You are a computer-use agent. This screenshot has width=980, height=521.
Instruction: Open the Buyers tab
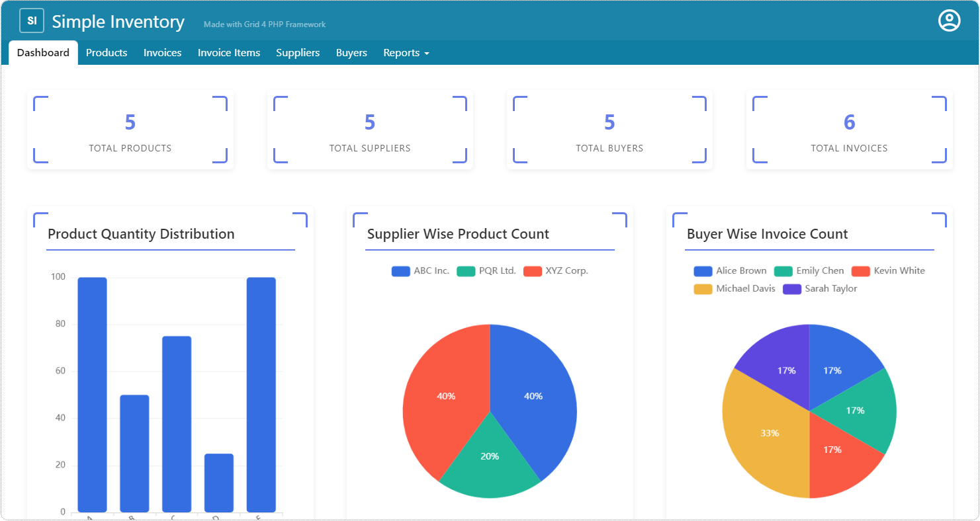pos(351,53)
